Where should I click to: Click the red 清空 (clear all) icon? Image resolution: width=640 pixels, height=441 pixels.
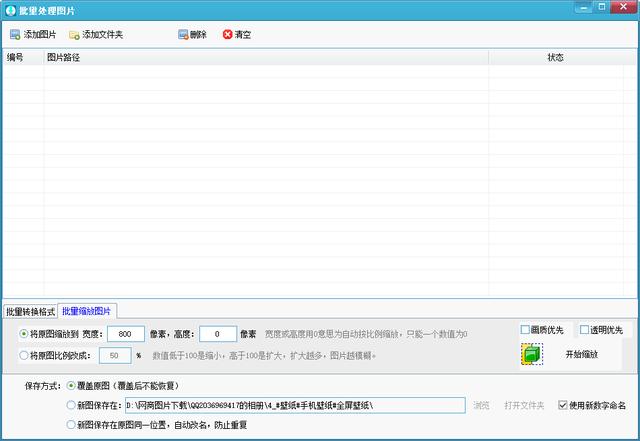pyautogui.click(x=227, y=35)
